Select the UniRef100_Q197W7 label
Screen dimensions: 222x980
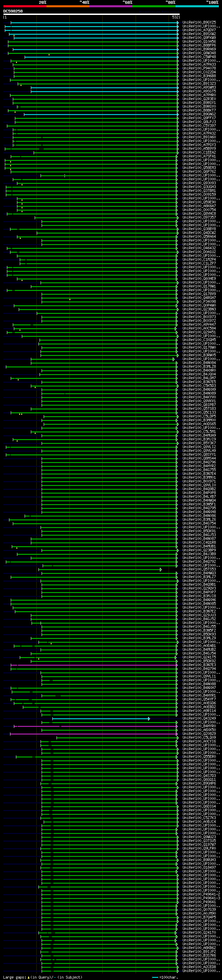pos(199,844)
